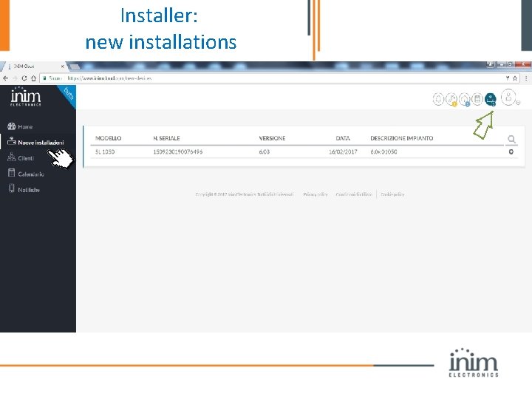532x399 pixels.
Task: Click the date 16/02/2017 cell
Action: click(x=343, y=151)
